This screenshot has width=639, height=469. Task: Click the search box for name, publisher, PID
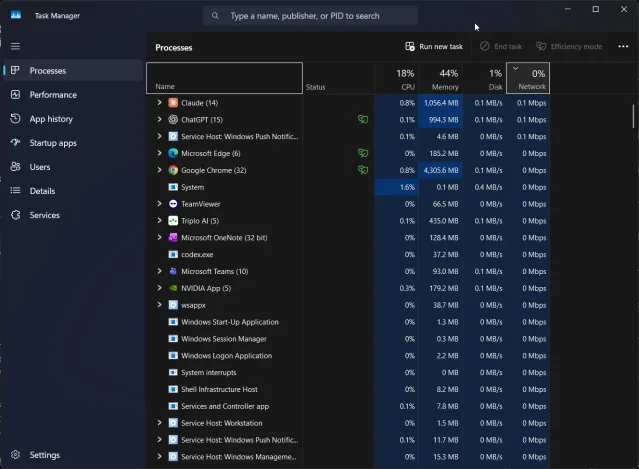coord(310,16)
